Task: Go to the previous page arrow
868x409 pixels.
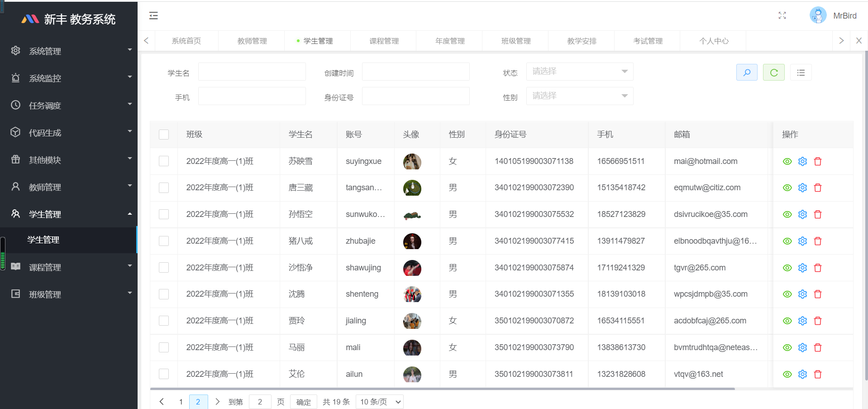Action: pyautogui.click(x=162, y=402)
